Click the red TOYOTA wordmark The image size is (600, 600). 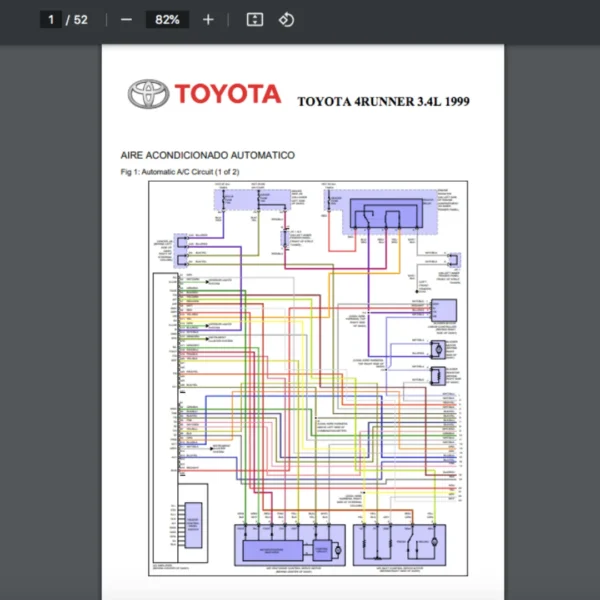pyautogui.click(x=227, y=94)
